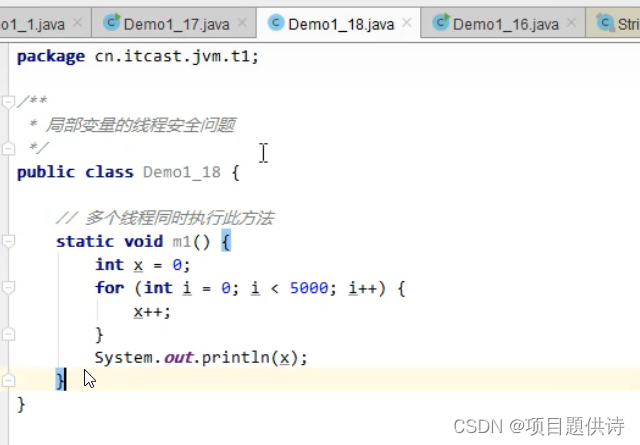The image size is (640, 445).
Task: Select the Demo1_18.java tab
Action: (x=338, y=24)
